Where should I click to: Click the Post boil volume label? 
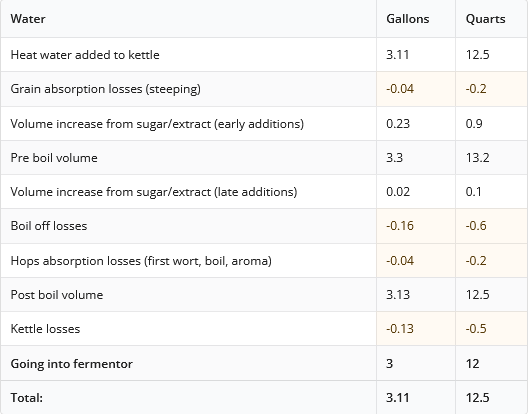pos(57,295)
